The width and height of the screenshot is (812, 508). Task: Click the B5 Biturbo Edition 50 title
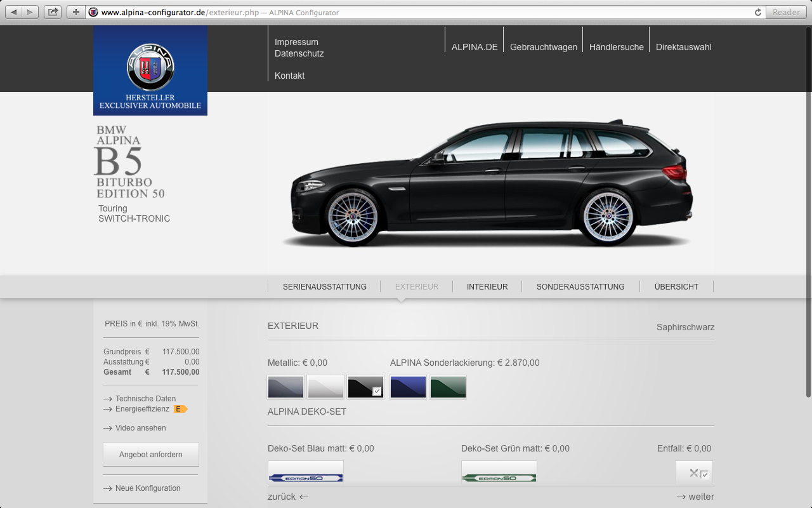(x=130, y=162)
